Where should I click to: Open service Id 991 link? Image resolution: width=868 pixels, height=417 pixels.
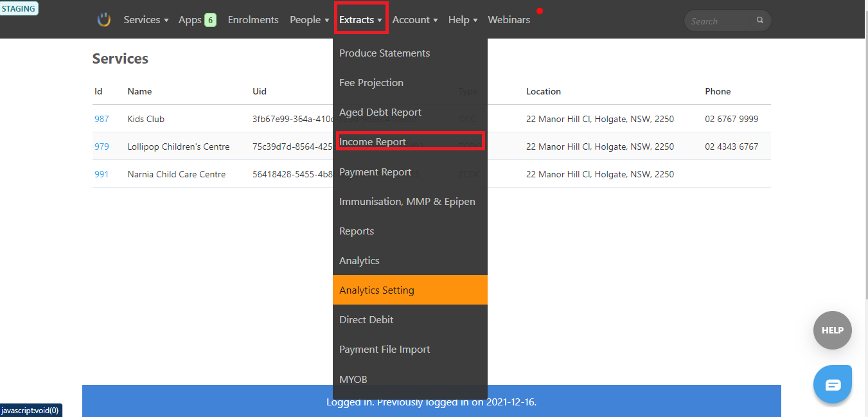(x=102, y=174)
